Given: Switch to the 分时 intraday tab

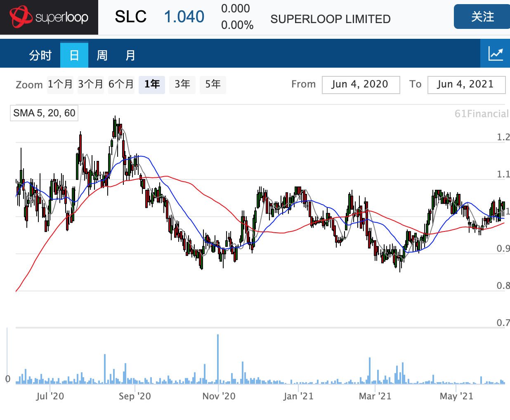Looking at the screenshot, I should 40,55.
